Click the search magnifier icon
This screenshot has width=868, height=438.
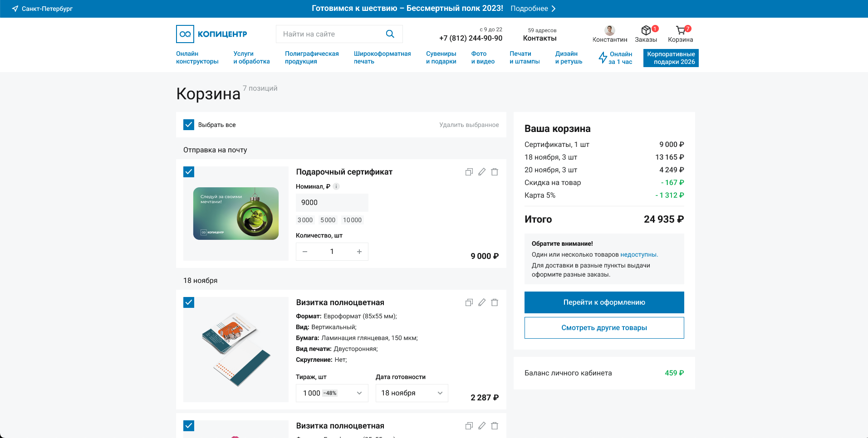pyautogui.click(x=389, y=34)
